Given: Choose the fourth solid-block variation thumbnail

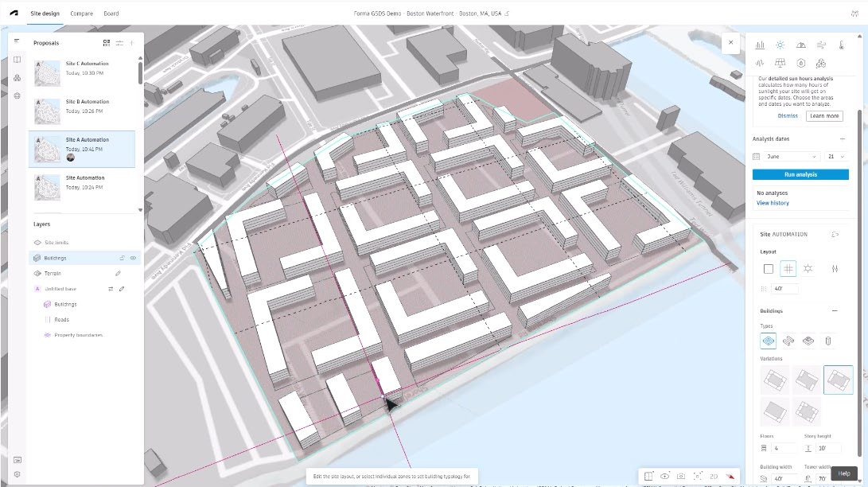Looking at the screenshot, I should 774,411.
